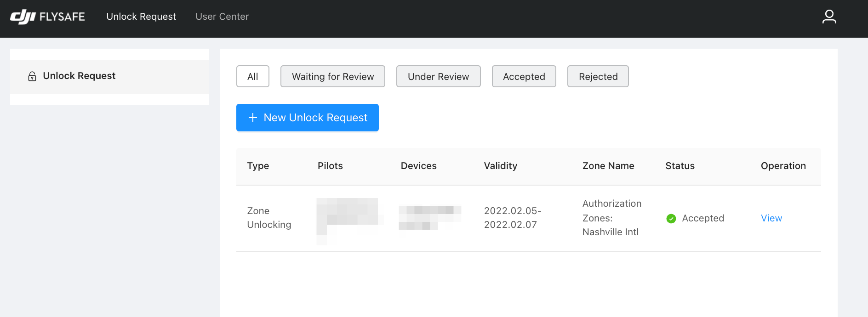Open the user account profile icon

point(829,17)
